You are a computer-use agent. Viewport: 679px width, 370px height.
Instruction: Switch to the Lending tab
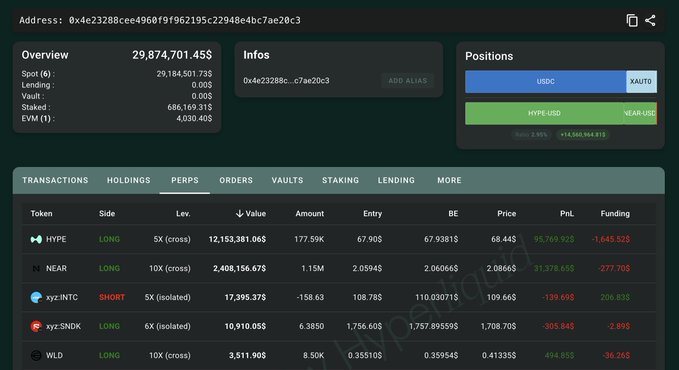coord(396,180)
